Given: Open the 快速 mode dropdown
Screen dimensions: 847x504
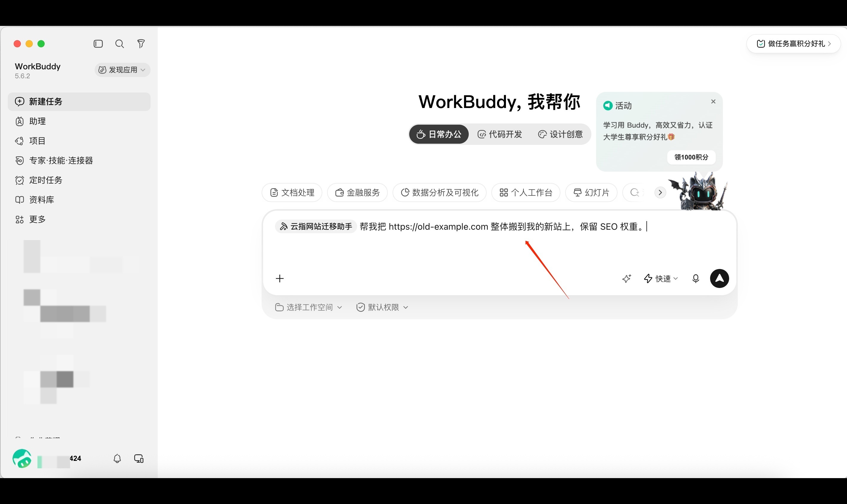Looking at the screenshot, I should (x=661, y=279).
